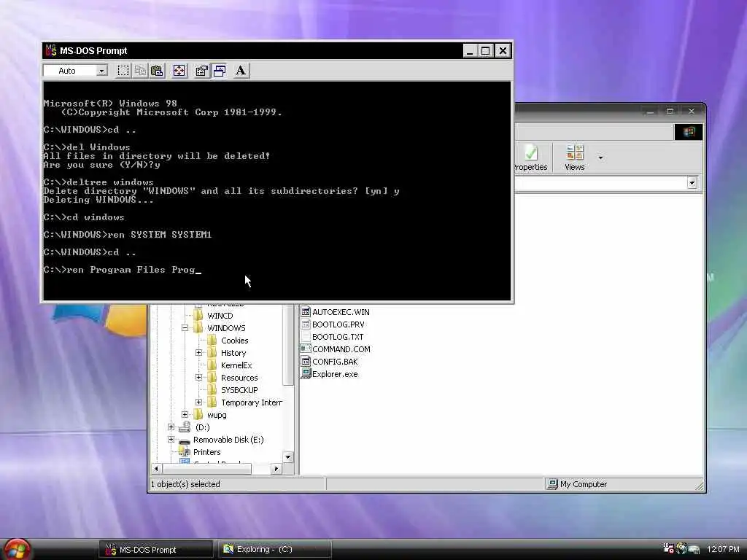Click the third system tray icon
The height and width of the screenshot is (560, 747).
(x=694, y=550)
